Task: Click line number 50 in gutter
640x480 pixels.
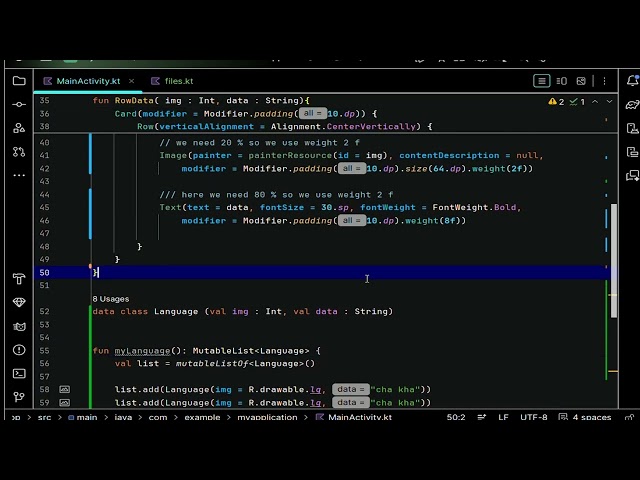Action: (44, 273)
